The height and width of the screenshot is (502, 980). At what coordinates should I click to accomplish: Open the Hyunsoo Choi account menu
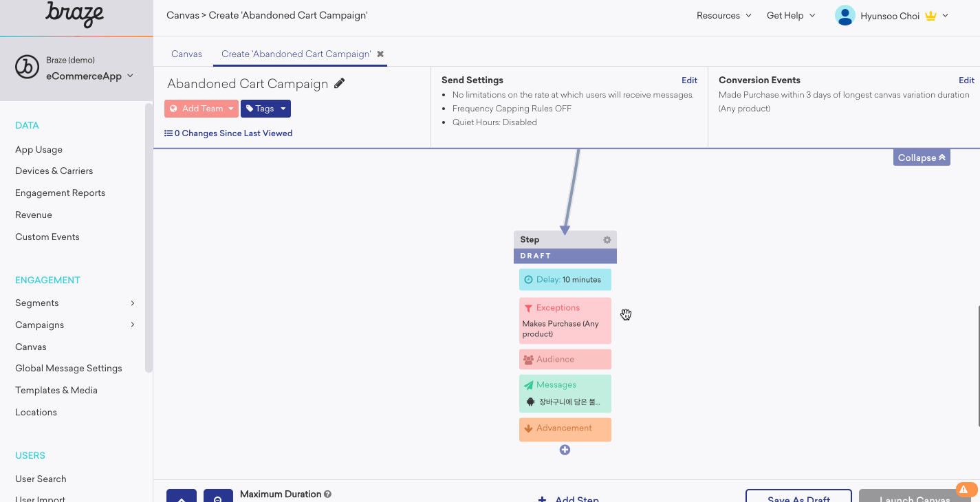892,16
